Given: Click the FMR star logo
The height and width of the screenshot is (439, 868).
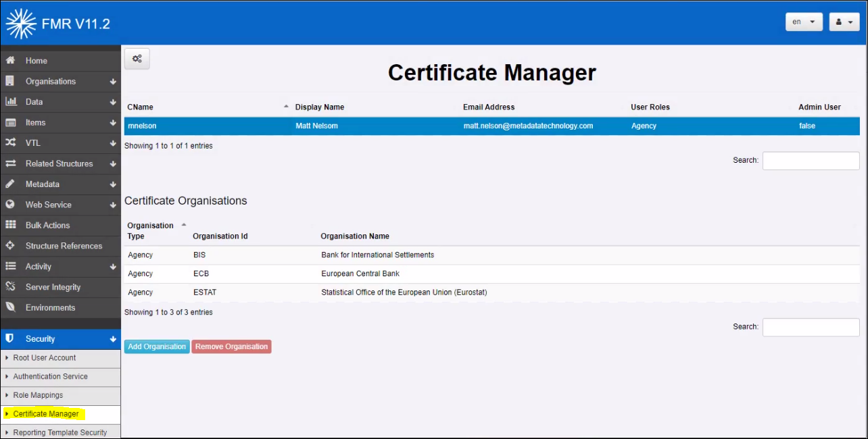Looking at the screenshot, I should click(21, 24).
